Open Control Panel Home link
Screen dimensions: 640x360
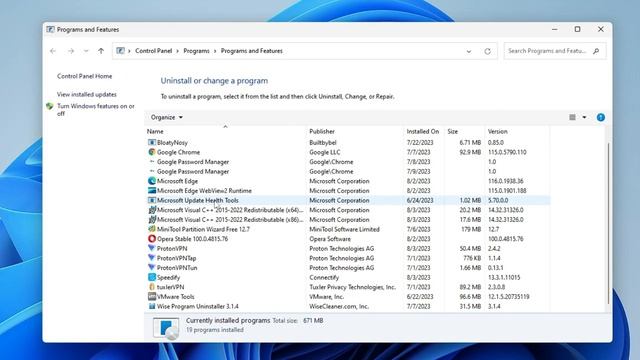click(x=84, y=76)
